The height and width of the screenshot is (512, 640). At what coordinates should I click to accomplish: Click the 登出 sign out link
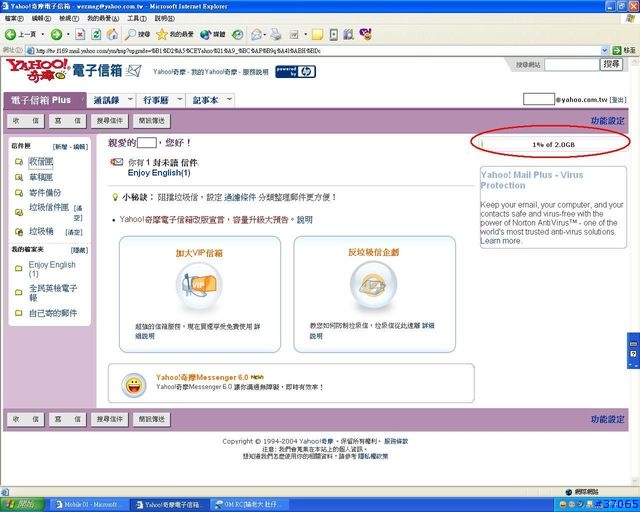coord(618,100)
